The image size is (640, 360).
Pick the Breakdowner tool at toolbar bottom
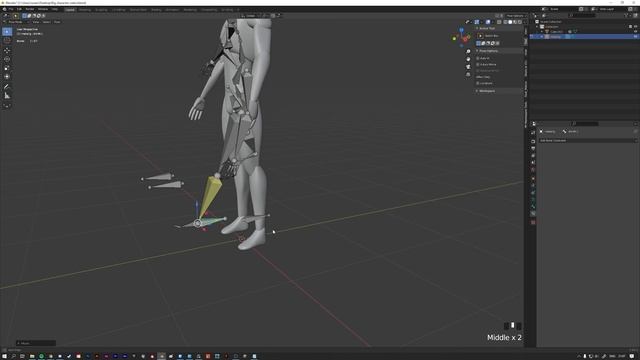click(x=7, y=106)
